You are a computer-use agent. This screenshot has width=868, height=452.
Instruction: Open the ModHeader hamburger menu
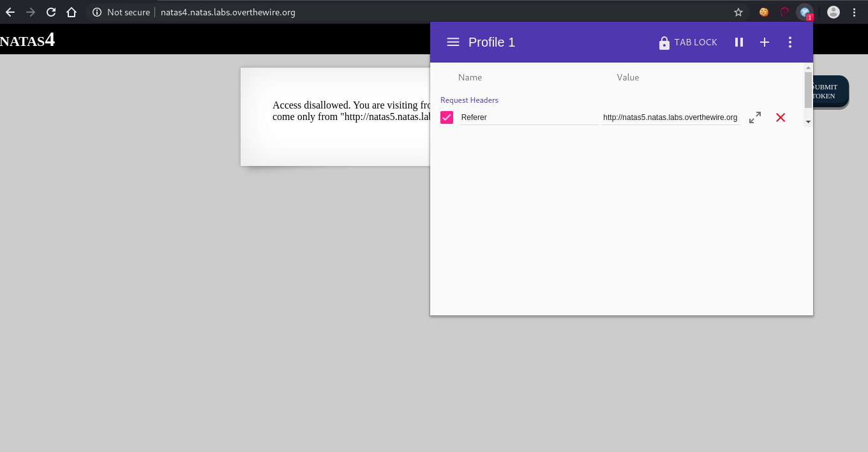point(453,42)
